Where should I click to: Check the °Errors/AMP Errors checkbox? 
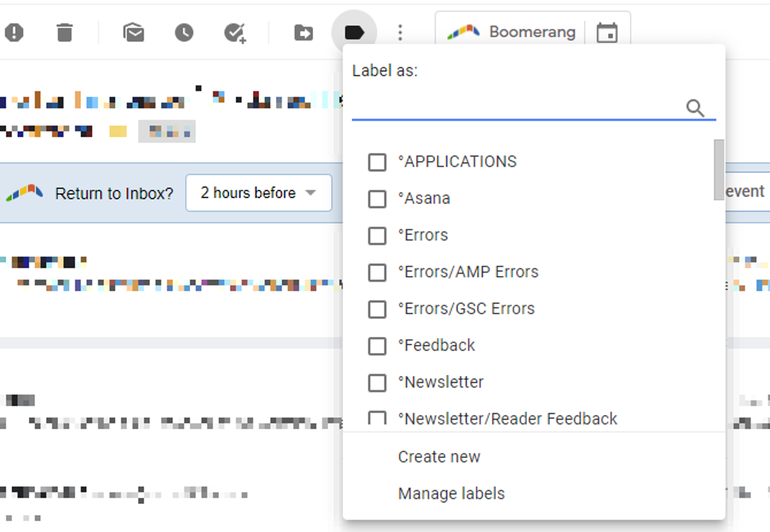(377, 273)
